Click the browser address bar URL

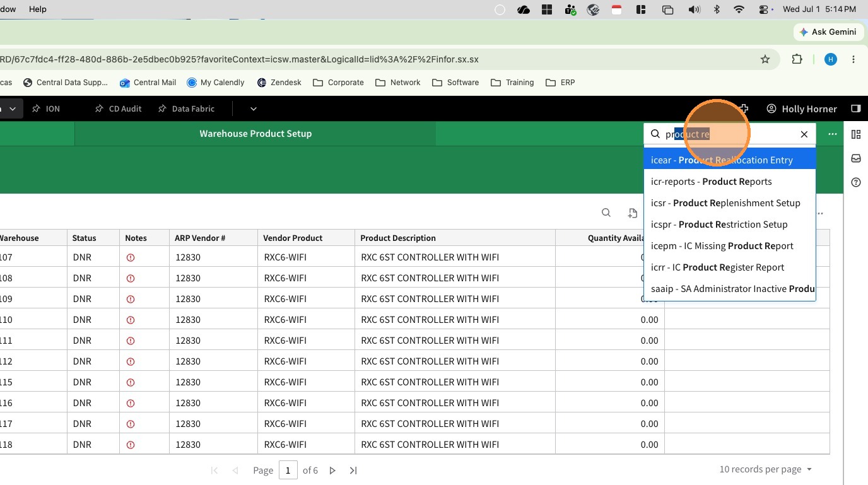point(239,59)
